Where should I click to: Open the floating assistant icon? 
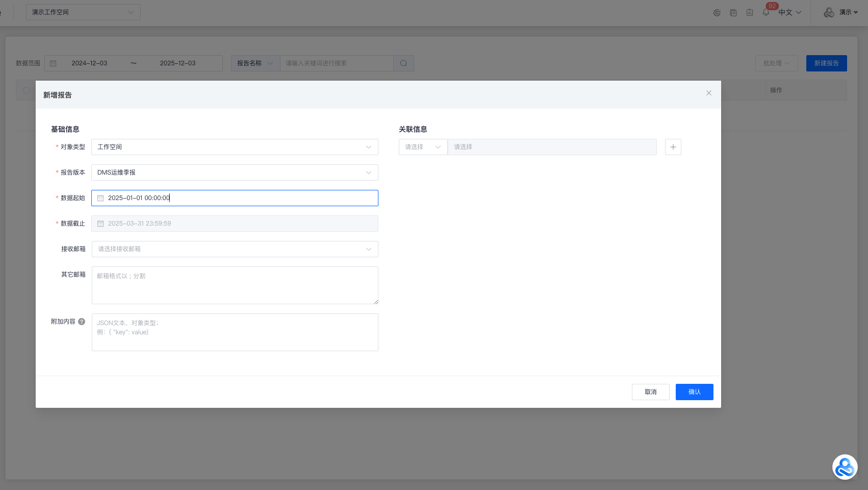pos(845,467)
